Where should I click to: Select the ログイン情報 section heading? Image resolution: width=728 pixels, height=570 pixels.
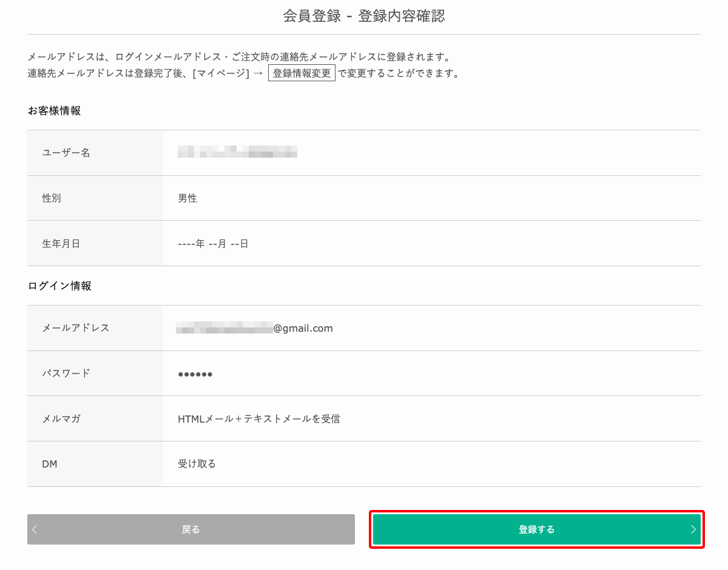[x=59, y=286]
